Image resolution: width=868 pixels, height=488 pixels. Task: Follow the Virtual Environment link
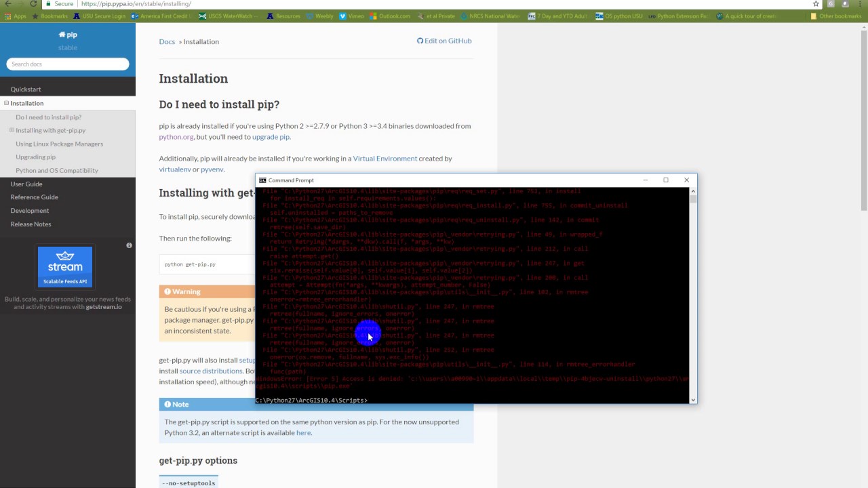pos(385,159)
